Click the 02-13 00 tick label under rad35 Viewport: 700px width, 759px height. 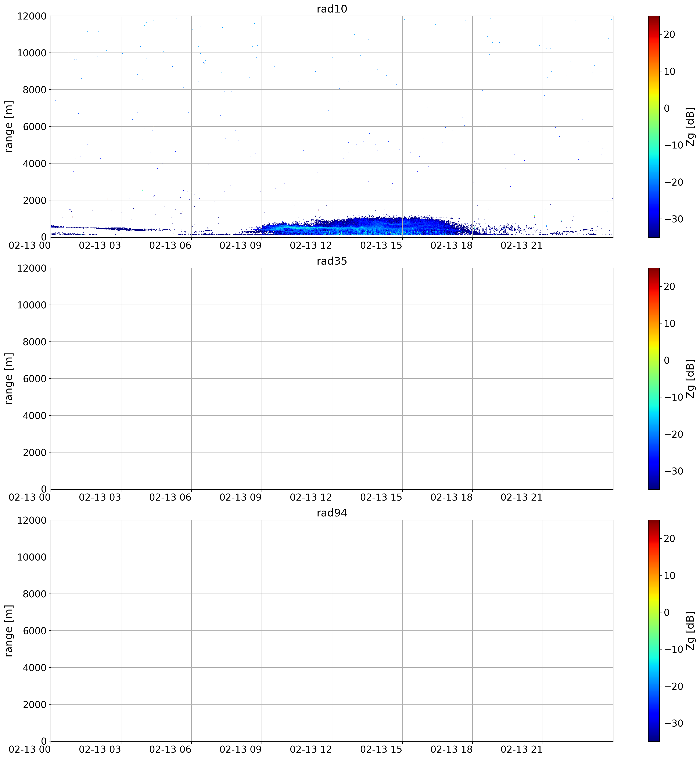click(x=30, y=498)
